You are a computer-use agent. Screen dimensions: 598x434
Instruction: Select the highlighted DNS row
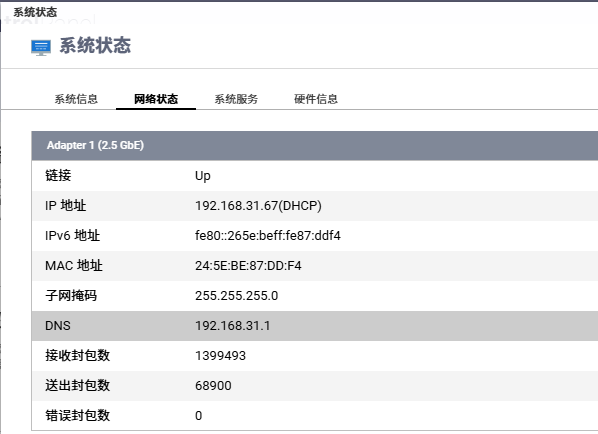(315, 326)
